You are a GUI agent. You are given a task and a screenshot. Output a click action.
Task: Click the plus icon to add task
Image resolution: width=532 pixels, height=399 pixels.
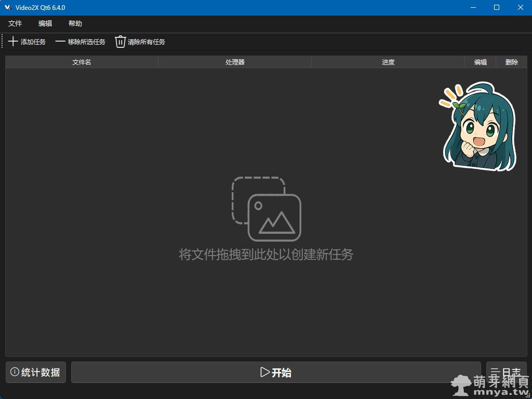[13, 42]
